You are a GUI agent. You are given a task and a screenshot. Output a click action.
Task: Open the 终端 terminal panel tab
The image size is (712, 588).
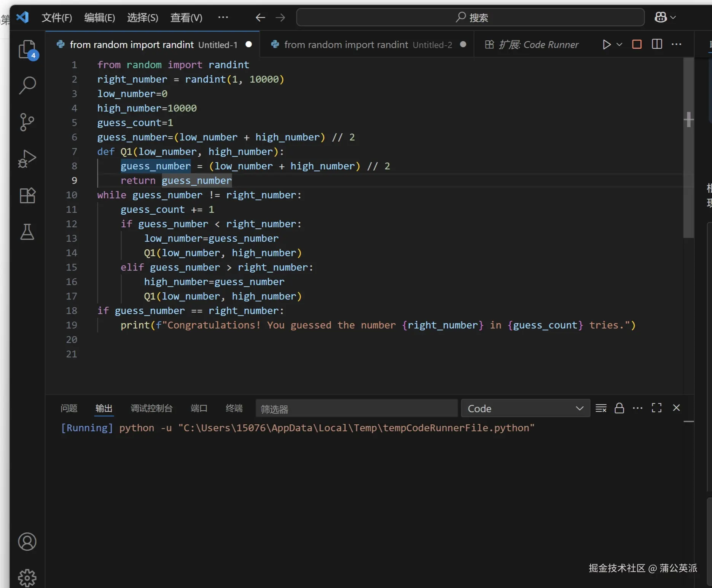click(x=234, y=408)
